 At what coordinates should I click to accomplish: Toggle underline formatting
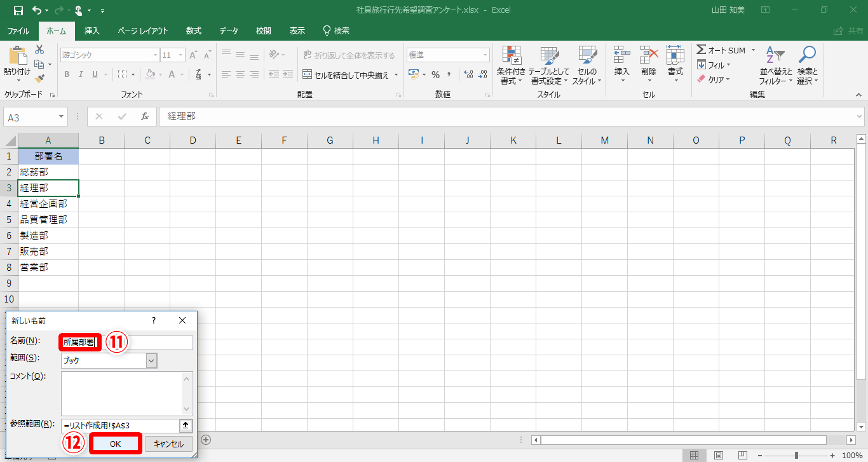click(95, 74)
